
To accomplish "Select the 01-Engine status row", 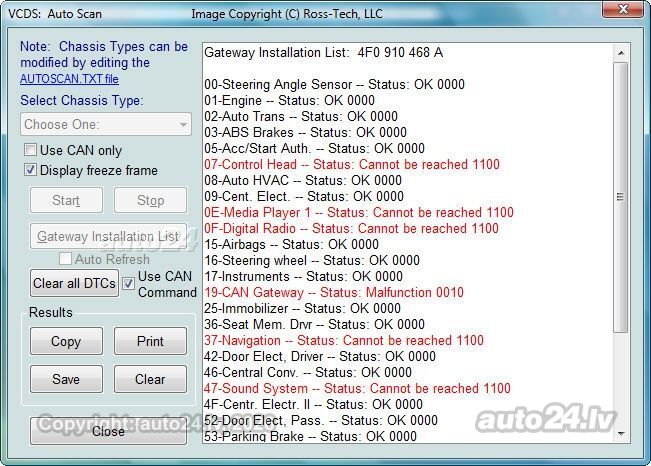I will tap(289, 100).
